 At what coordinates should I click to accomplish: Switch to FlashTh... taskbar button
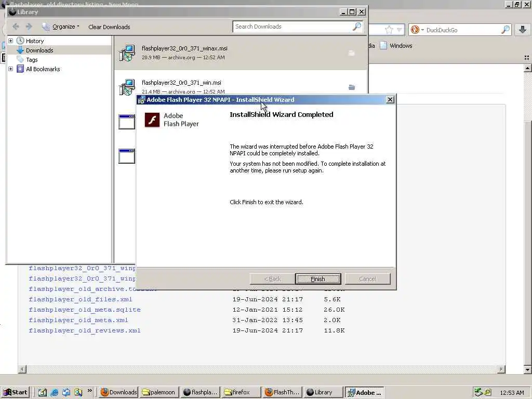282,392
